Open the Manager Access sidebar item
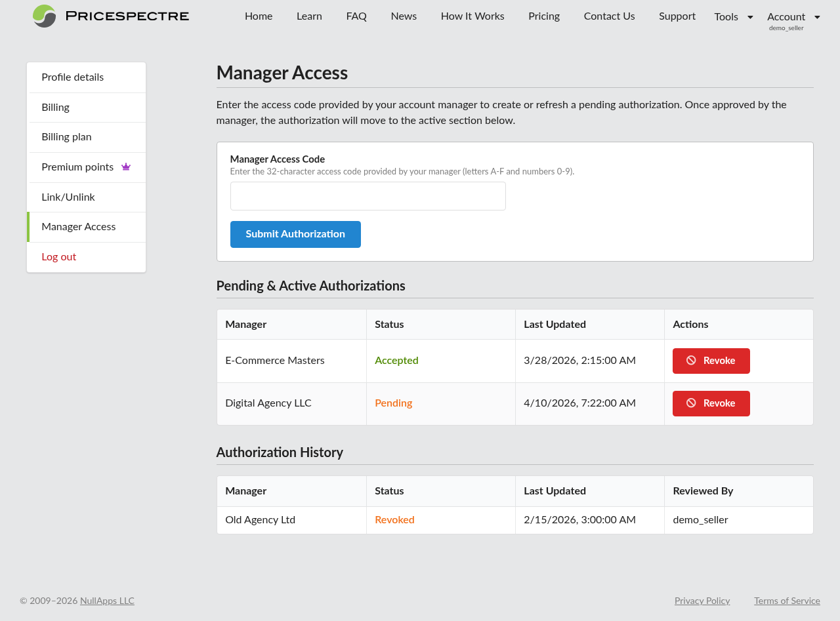The height and width of the screenshot is (621, 840). point(78,227)
